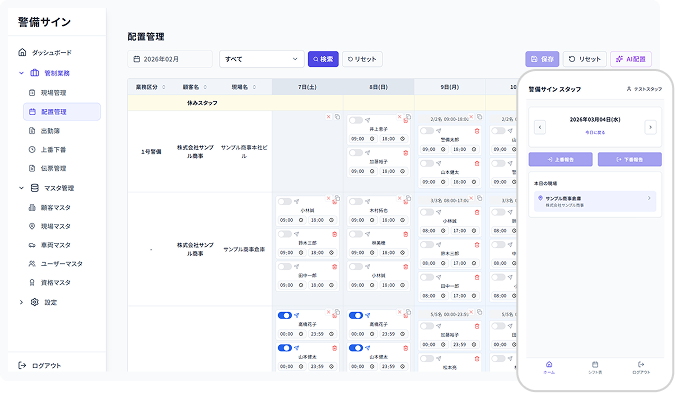Click user icon beside テストスタッフ
This screenshot has width=675, height=393.
(629, 89)
